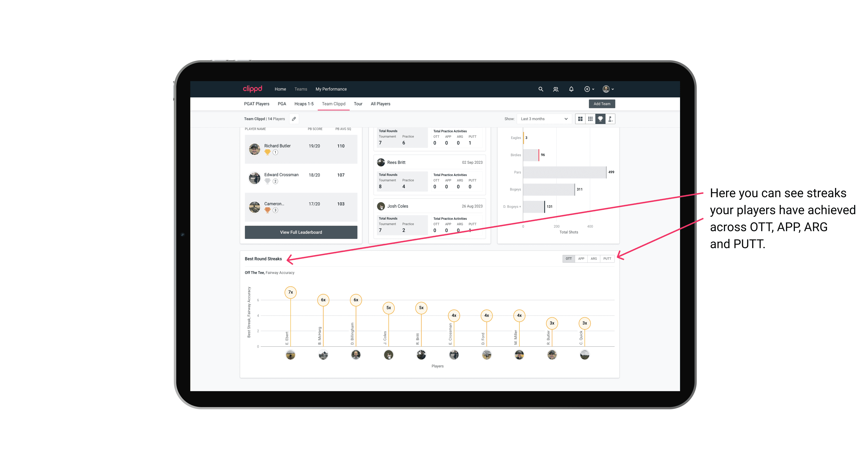Select the PUTT streak filter icon
This screenshot has width=868, height=467.
click(x=607, y=258)
